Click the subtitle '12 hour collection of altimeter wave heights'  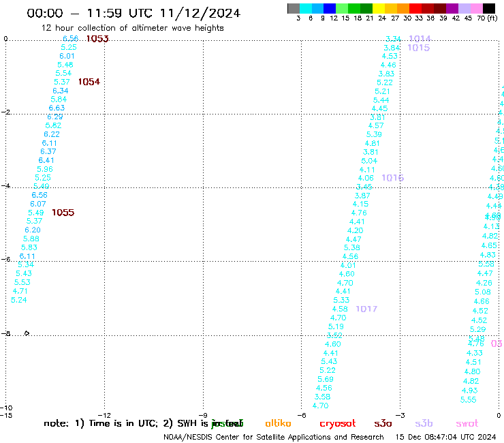(x=132, y=28)
